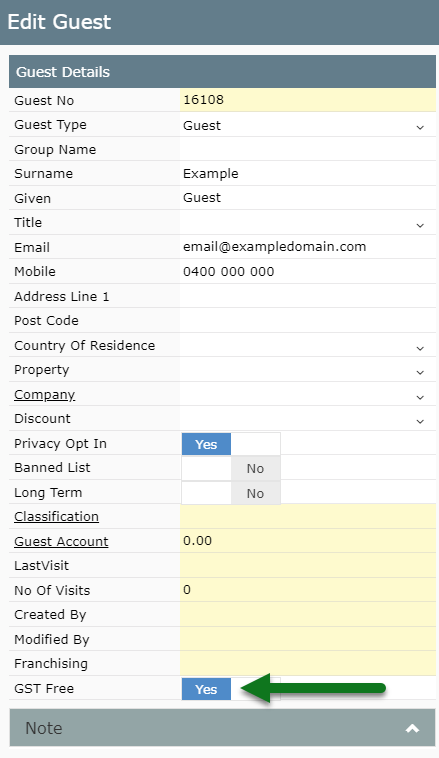Screen dimensions: 439x758
Task: Expand the Company dropdown chevron
Action: point(420,397)
